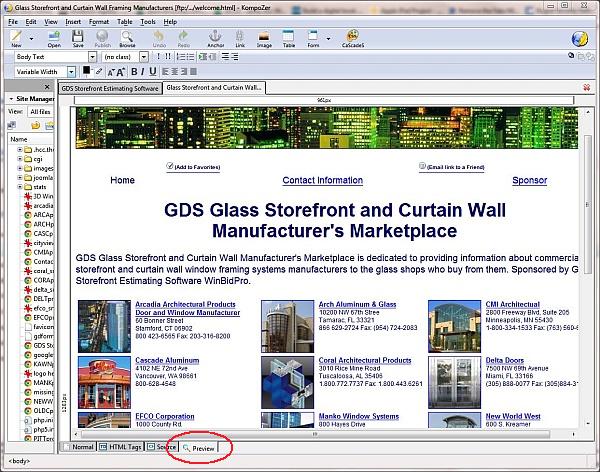Align text left
This screenshot has width=600, height=472.
pyautogui.click(x=165, y=72)
